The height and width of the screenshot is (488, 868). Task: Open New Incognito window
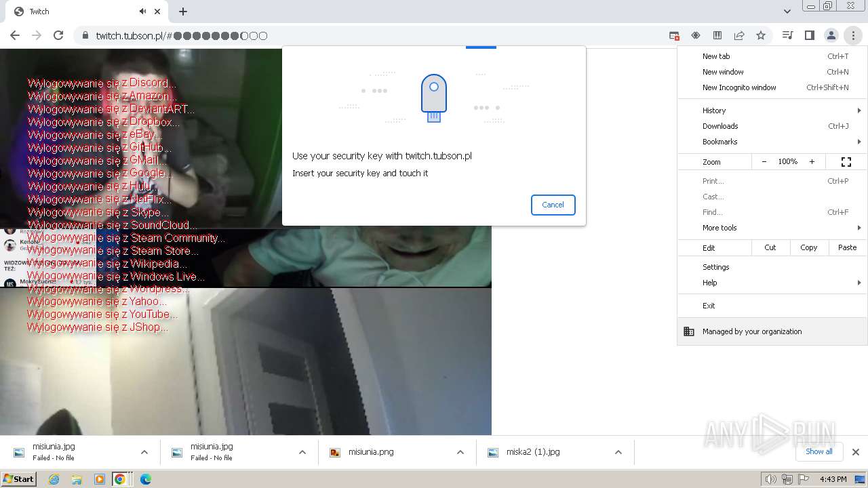click(772, 87)
